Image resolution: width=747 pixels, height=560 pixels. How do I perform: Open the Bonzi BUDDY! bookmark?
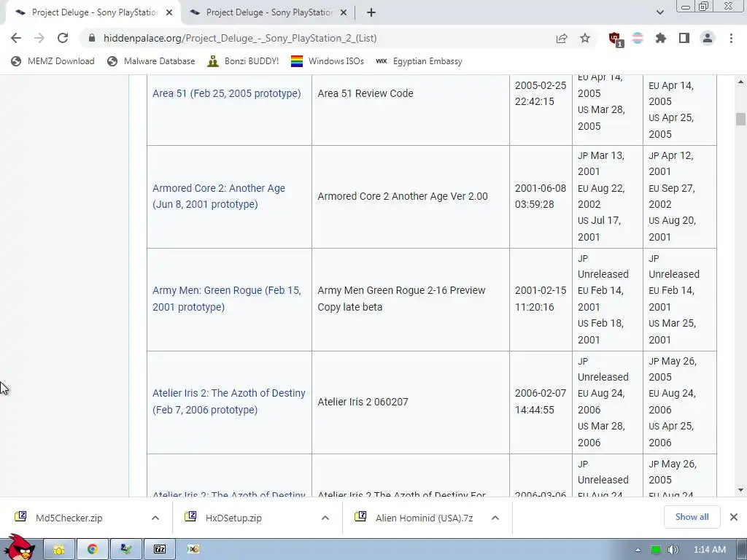coord(243,61)
